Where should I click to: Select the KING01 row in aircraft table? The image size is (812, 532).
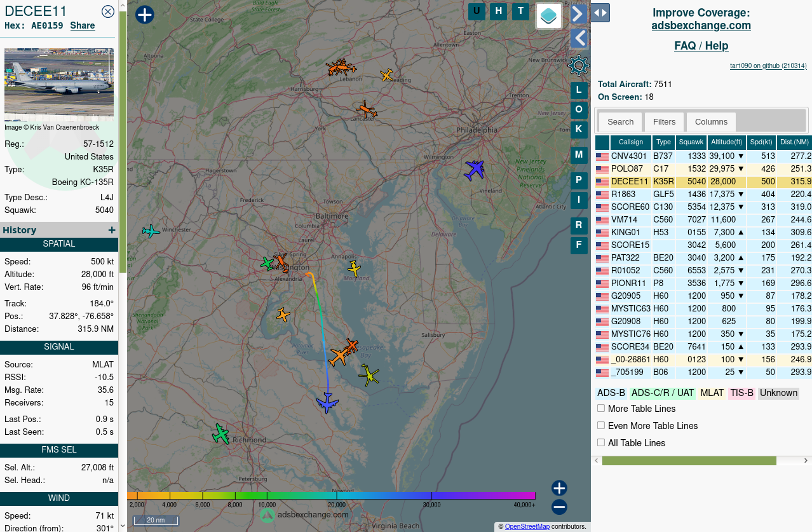pyautogui.click(x=703, y=233)
